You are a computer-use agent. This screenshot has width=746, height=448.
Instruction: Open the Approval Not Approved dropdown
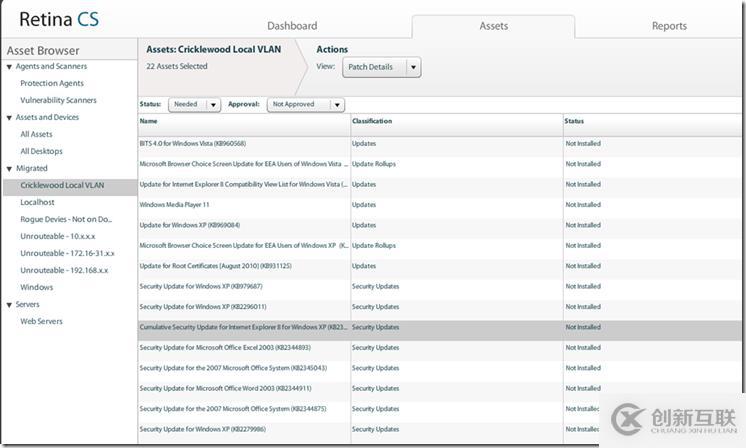(x=306, y=104)
